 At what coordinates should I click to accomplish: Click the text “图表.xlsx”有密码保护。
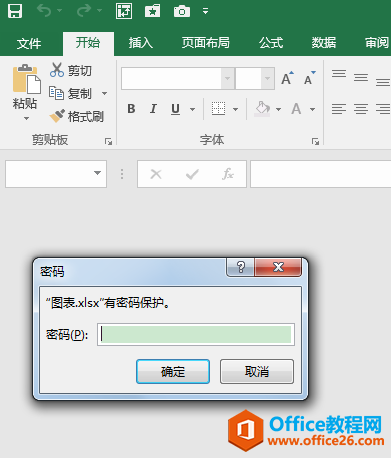[108, 303]
